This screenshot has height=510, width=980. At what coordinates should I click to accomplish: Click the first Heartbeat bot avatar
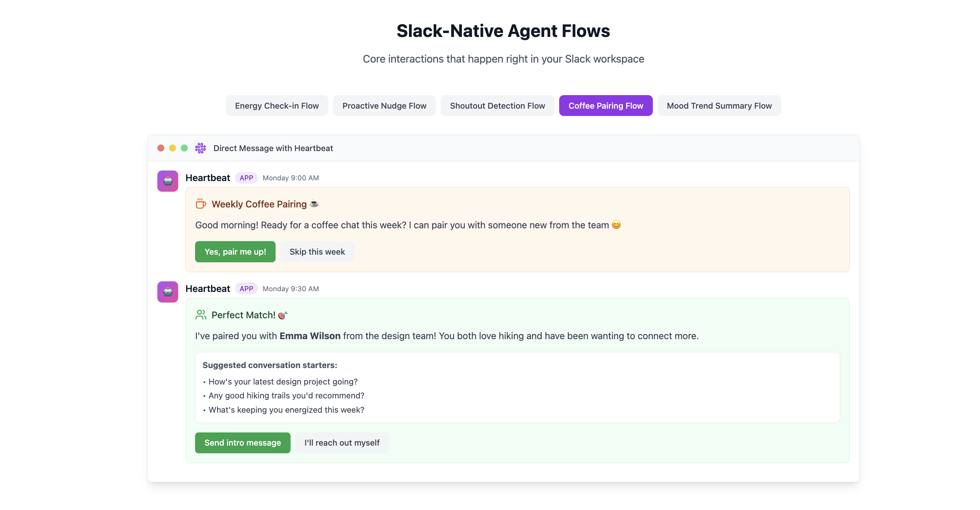168,181
